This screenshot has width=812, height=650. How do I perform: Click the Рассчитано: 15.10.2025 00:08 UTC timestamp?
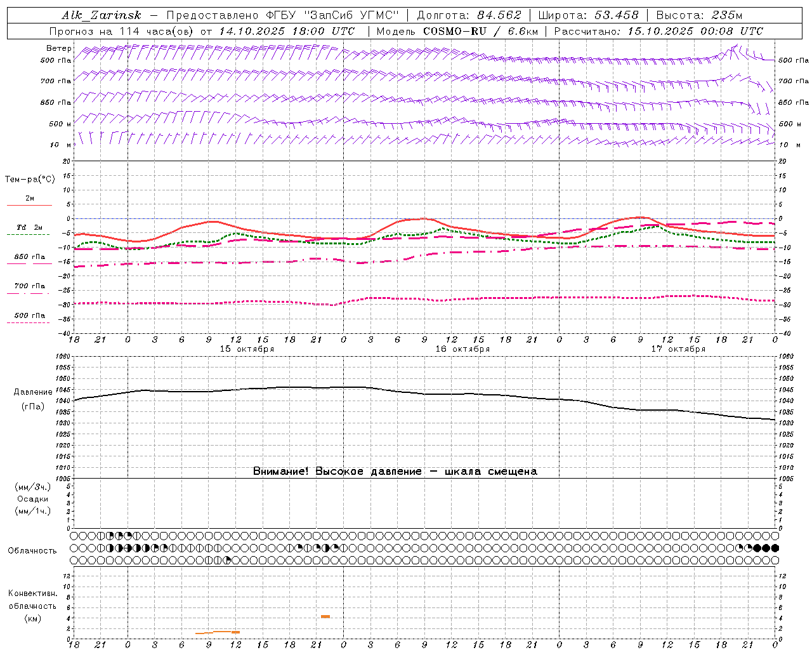click(658, 31)
